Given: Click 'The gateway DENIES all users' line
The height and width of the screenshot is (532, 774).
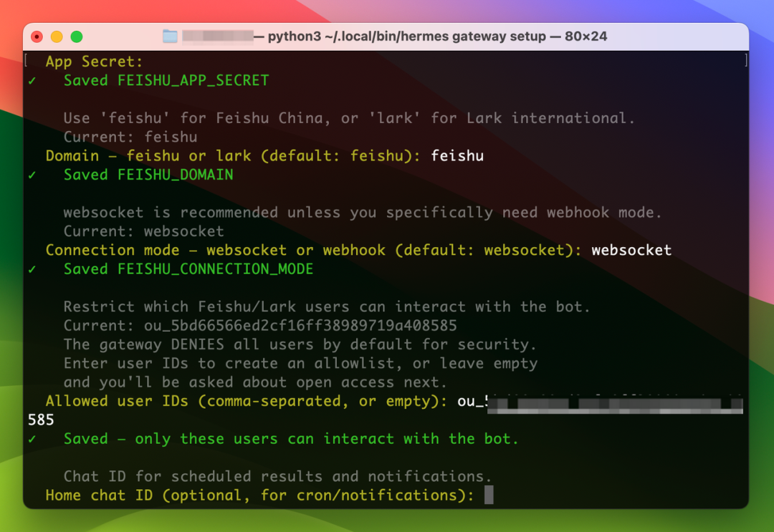Looking at the screenshot, I should pyautogui.click(x=300, y=344).
